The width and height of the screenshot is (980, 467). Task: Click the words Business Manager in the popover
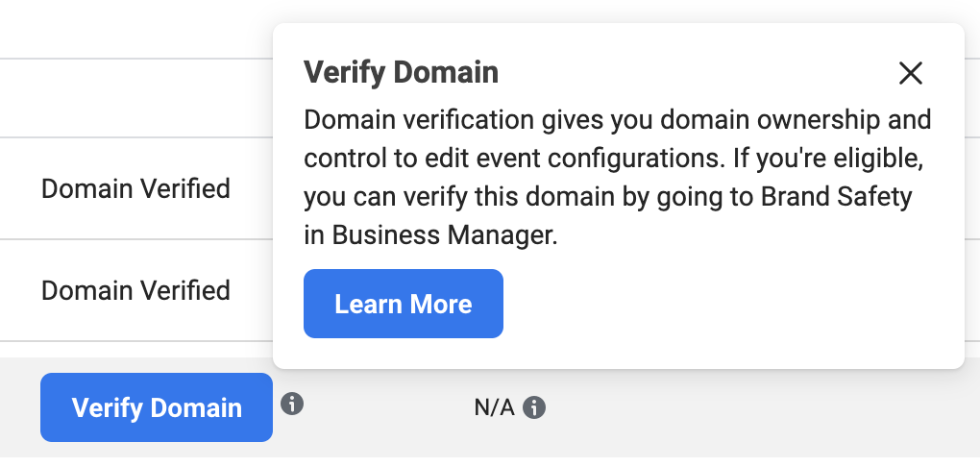[443, 235]
